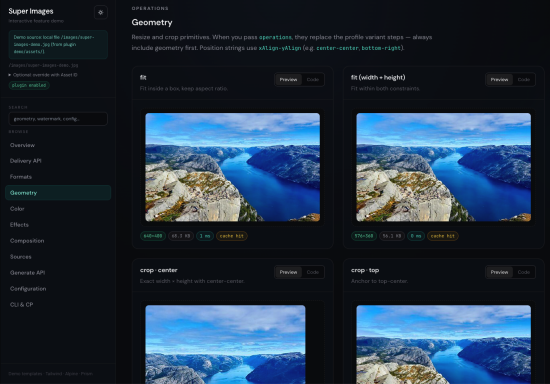
Task: Click the 'cache hit' badge under the 'fit' card
Action: click(x=232, y=236)
